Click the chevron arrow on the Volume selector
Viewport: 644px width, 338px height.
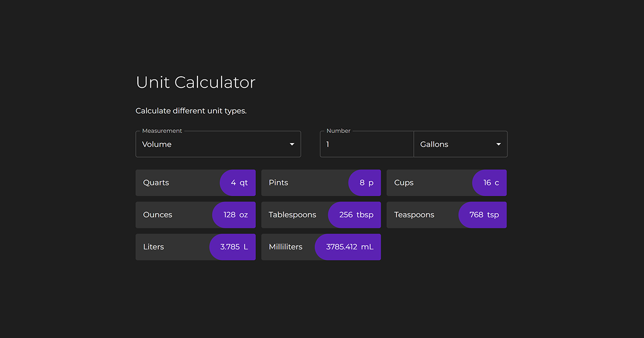[292, 144]
